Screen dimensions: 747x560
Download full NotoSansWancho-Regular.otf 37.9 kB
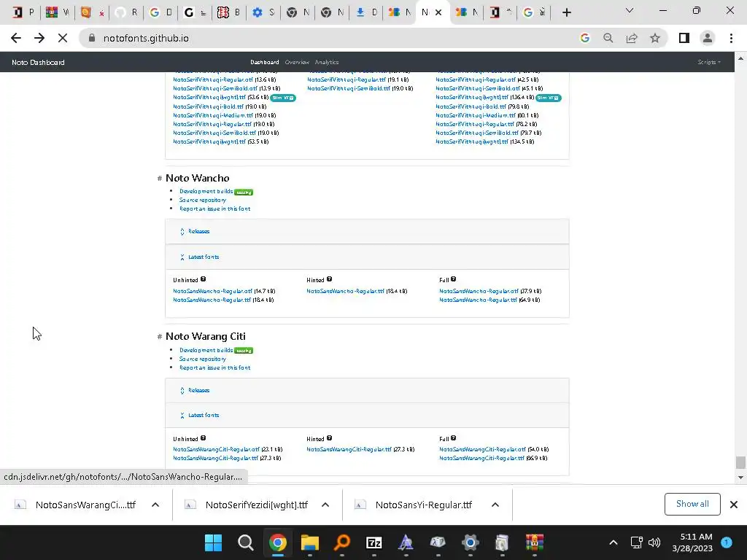479,291
